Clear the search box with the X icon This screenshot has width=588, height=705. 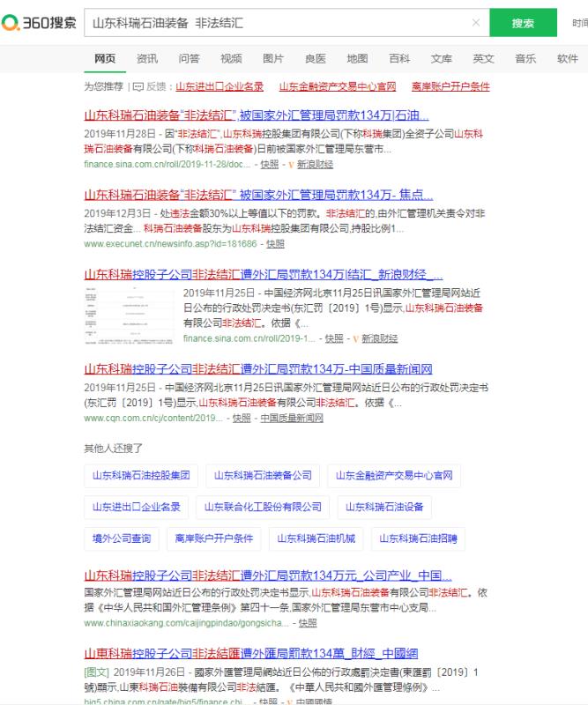coord(476,23)
